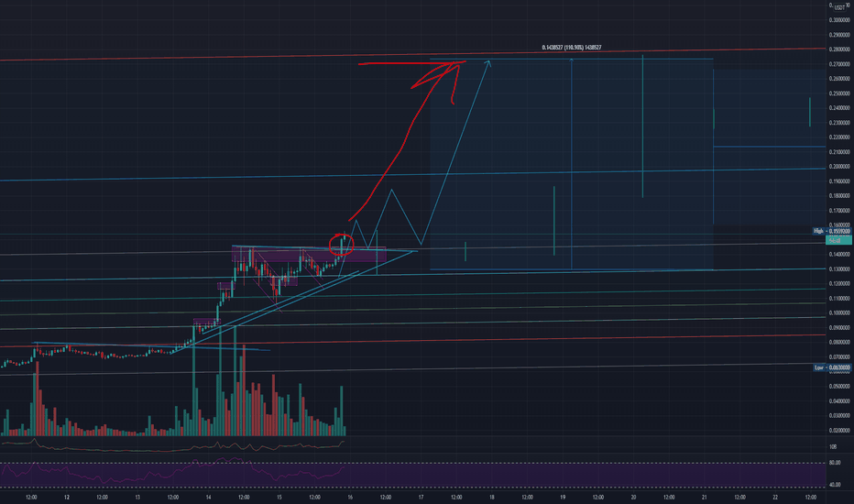This screenshot has width=854, height=504.
Task: Click the High price label on the axis
Action: click(832, 231)
